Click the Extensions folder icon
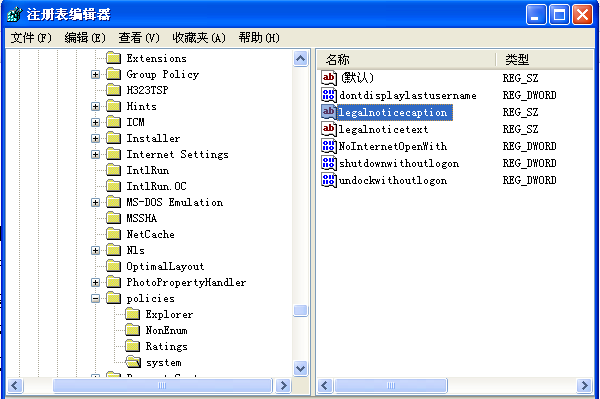Image resolution: width=600 pixels, height=399 pixels. click(113, 58)
